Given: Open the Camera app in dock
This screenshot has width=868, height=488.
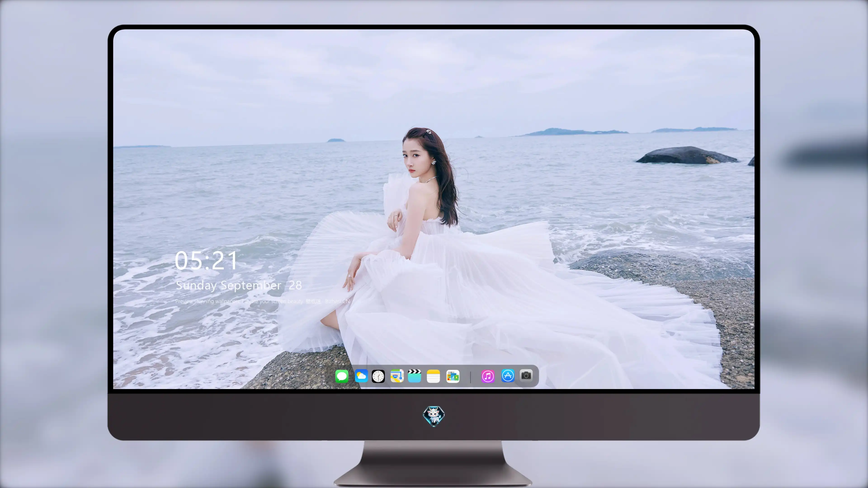Looking at the screenshot, I should pos(526,375).
